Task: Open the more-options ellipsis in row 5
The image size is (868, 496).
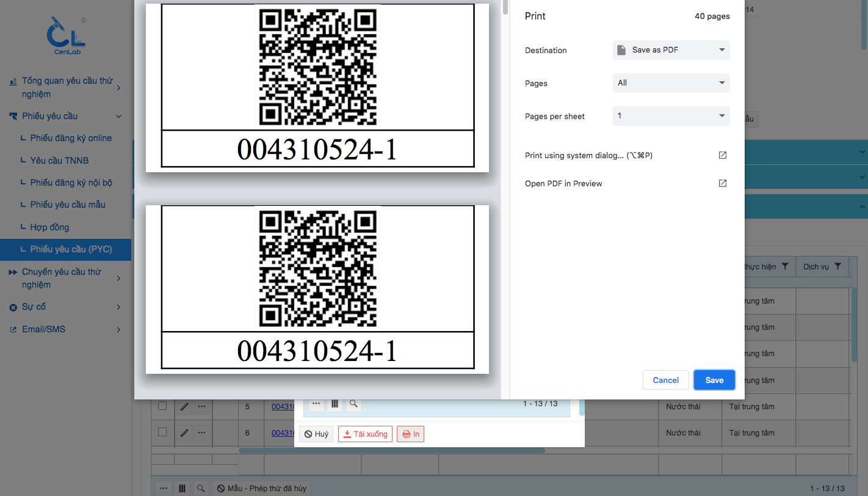Action: pos(201,406)
